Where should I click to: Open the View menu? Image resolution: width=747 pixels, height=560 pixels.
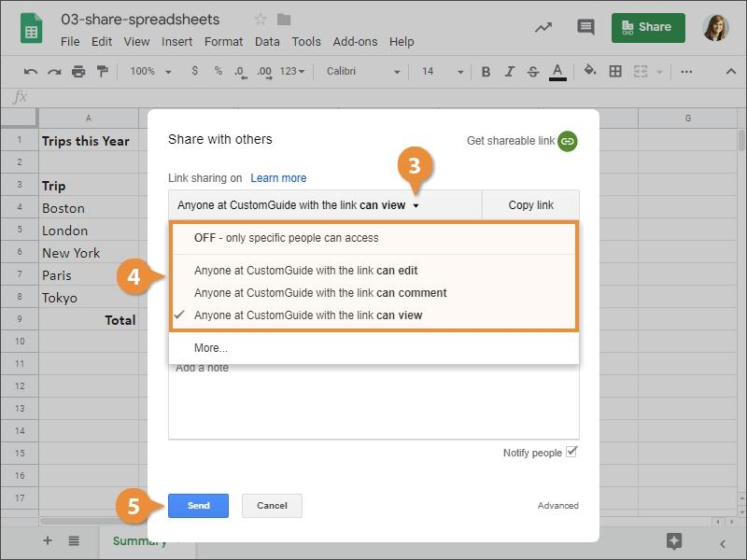pyautogui.click(x=136, y=41)
